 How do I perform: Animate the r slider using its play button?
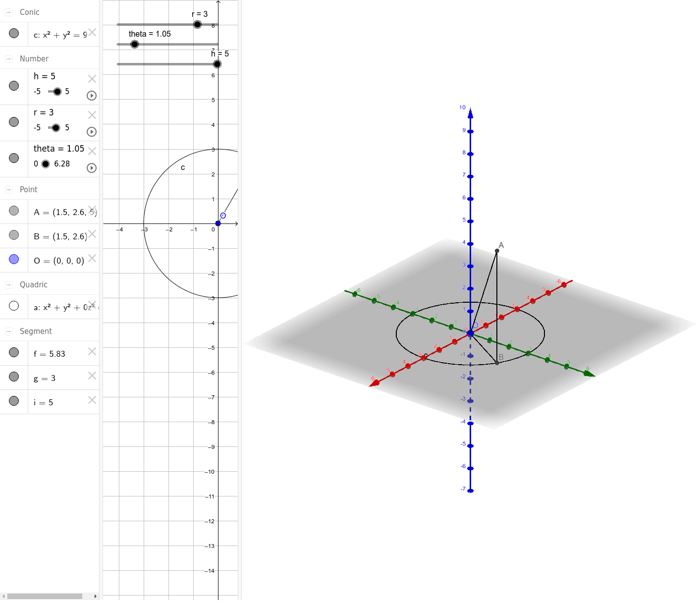91,132
